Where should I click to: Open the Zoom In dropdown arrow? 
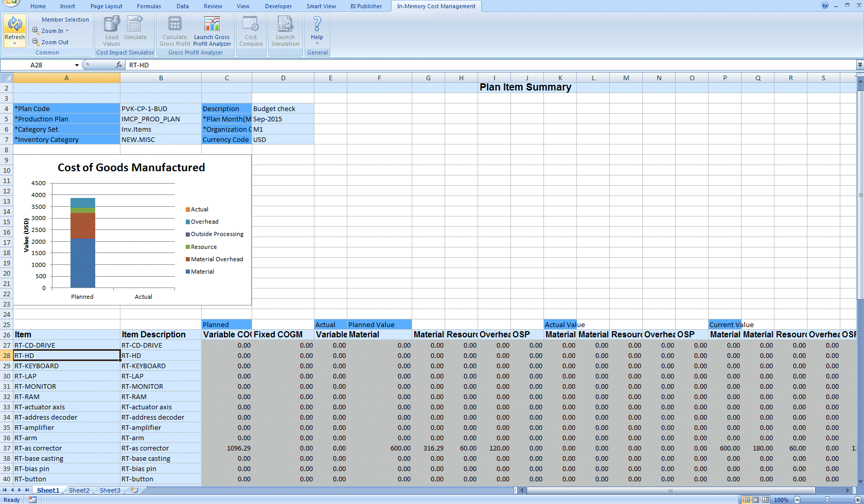click(x=67, y=31)
